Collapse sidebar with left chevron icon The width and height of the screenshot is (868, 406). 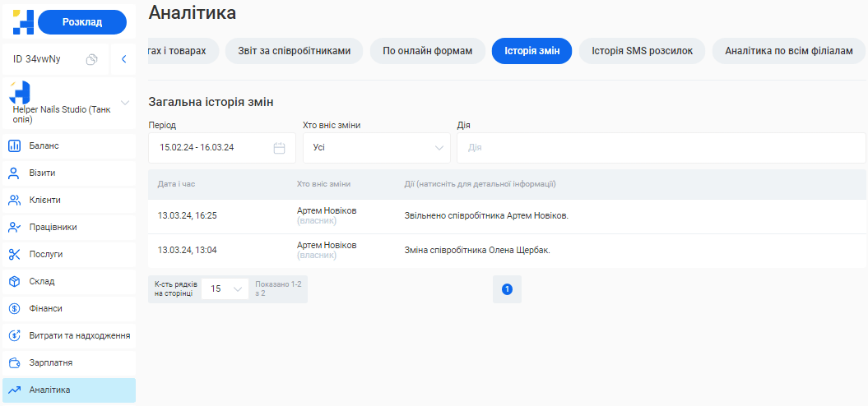[123, 59]
